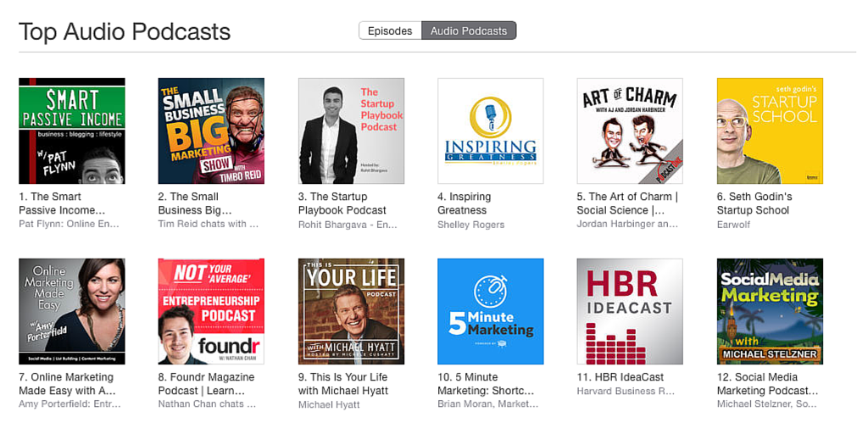
Task: Open 5 Minute Marketing podcast artwork
Action: click(x=491, y=311)
